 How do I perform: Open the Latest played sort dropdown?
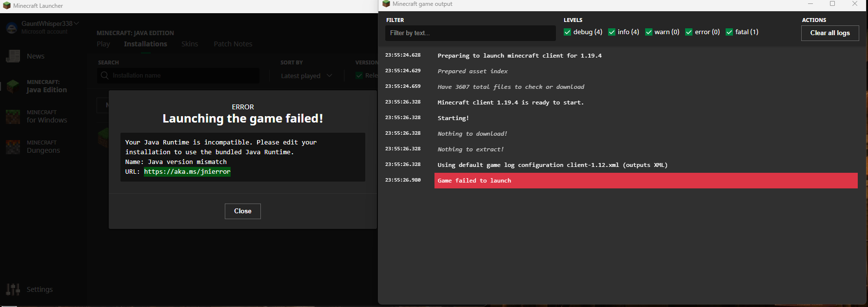coord(307,76)
